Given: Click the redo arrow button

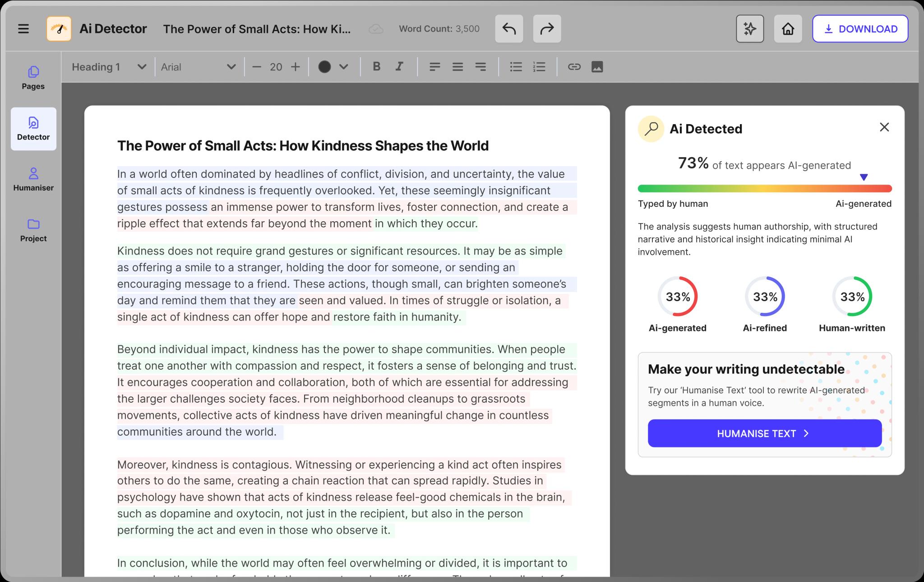Looking at the screenshot, I should (x=547, y=29).
